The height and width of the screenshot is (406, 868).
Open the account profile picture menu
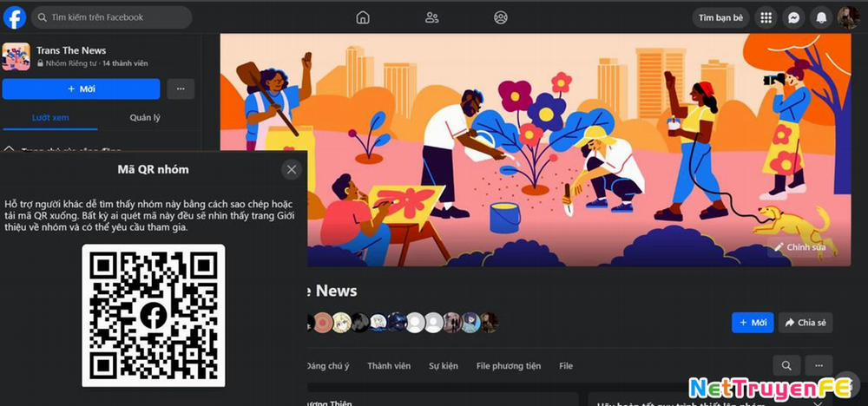pos(848,17)
